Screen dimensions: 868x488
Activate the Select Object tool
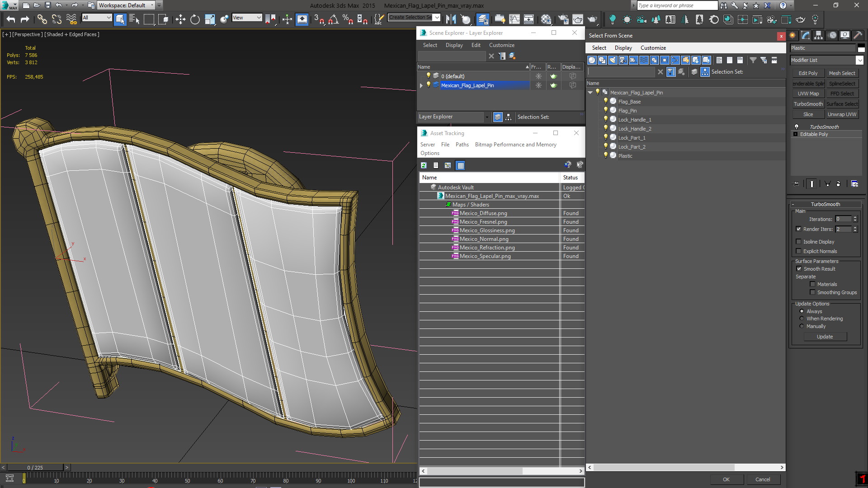click(120, 19)
